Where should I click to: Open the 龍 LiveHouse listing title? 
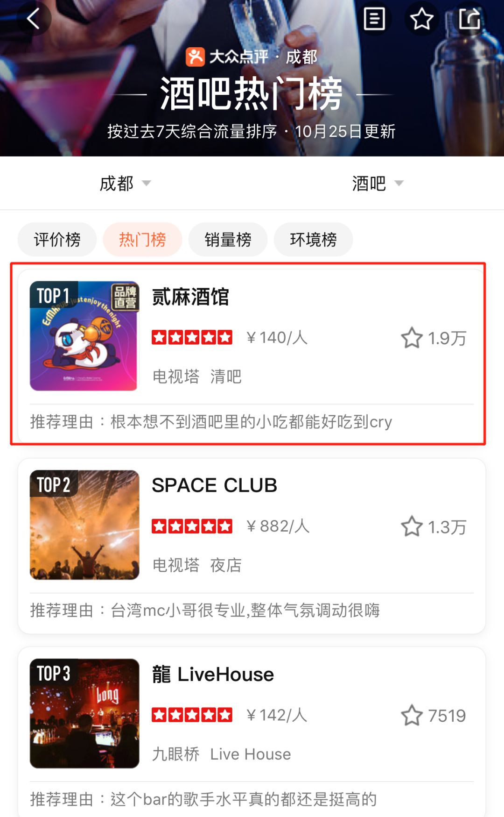coord(213,674)
